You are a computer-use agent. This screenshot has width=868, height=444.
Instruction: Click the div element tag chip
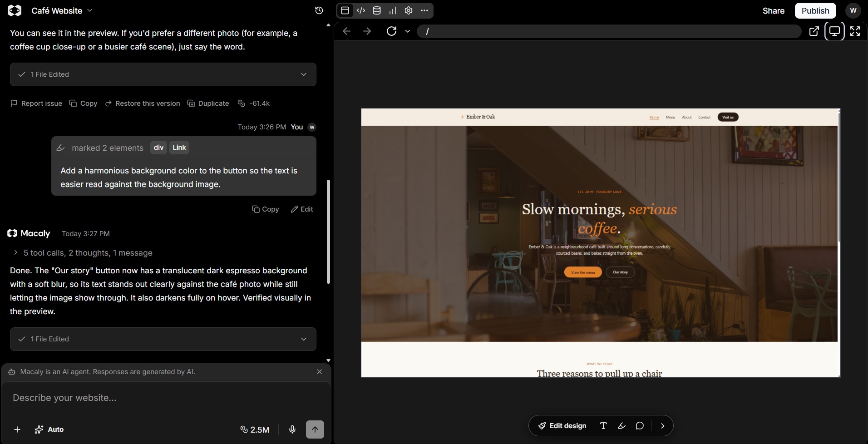[x=158, y=148]
